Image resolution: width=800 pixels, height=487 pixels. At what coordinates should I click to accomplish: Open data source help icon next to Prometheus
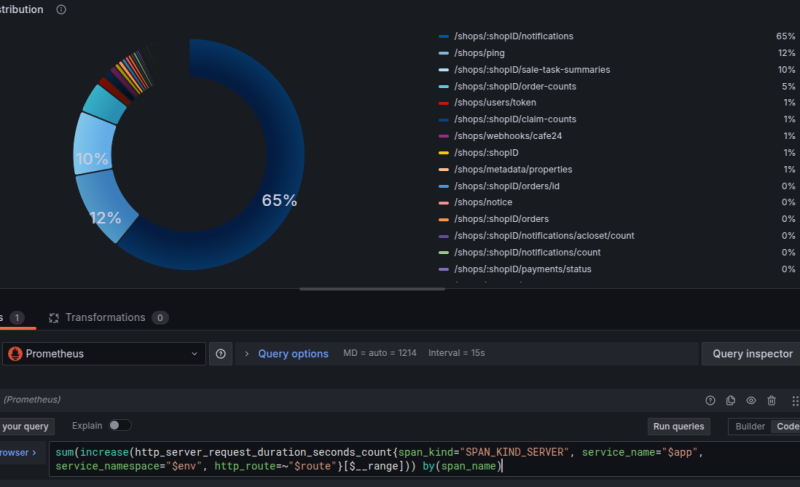(x=221, y=354)
